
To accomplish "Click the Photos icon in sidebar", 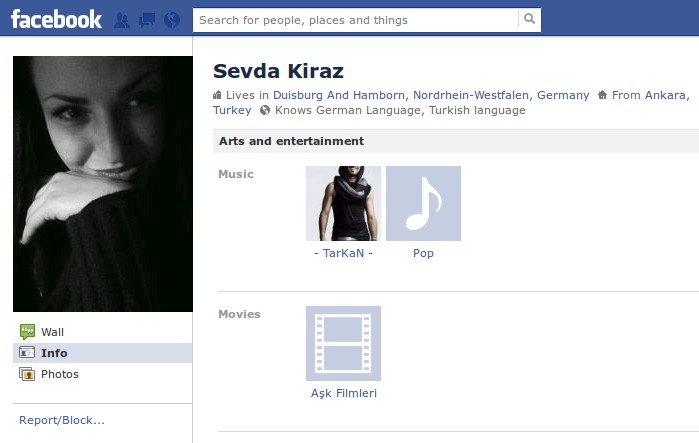I will click(x=27, y=374).
